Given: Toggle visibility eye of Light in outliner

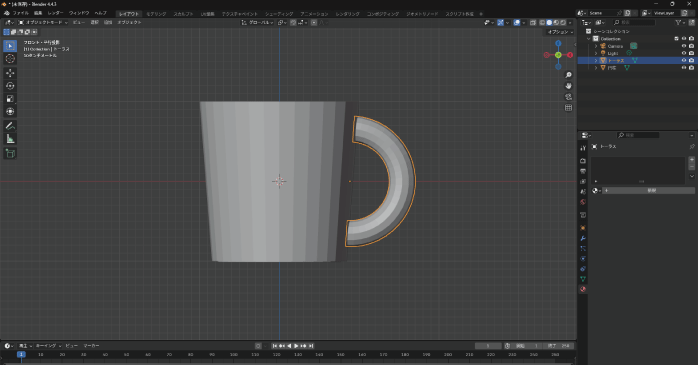Looking at the screenshot, I should coord(684,53).
